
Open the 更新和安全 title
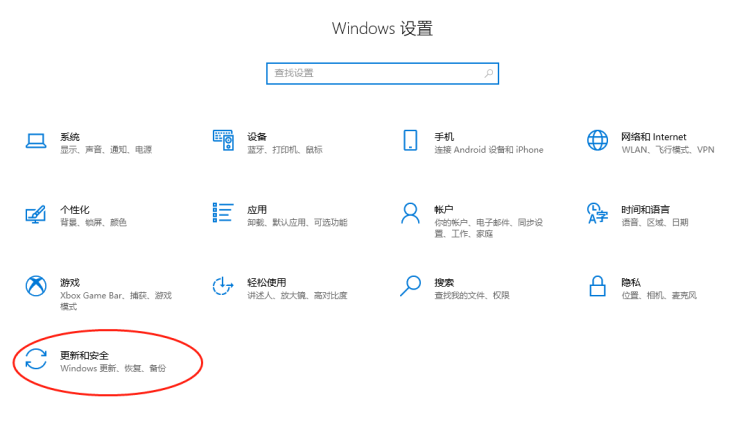click(84, 355)
